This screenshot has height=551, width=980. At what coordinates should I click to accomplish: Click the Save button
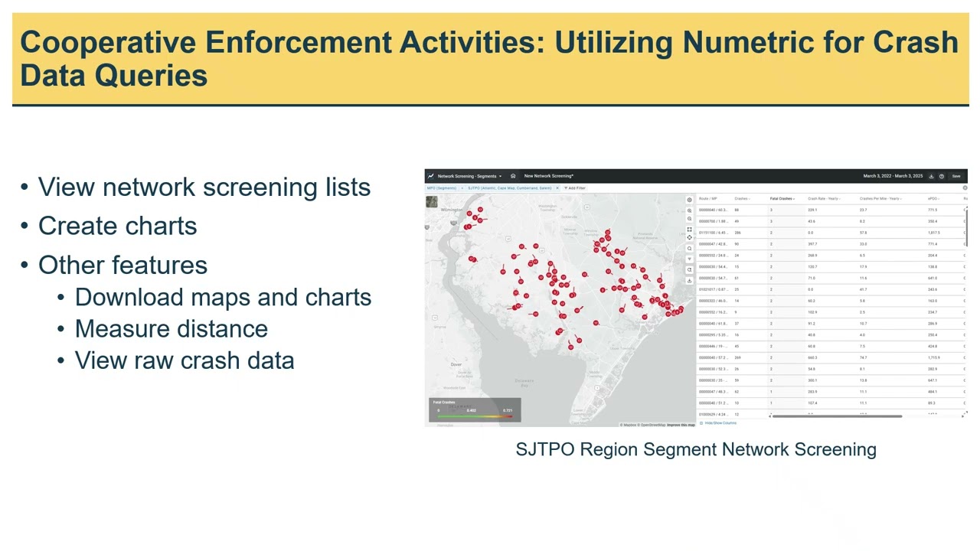(956, 176)
